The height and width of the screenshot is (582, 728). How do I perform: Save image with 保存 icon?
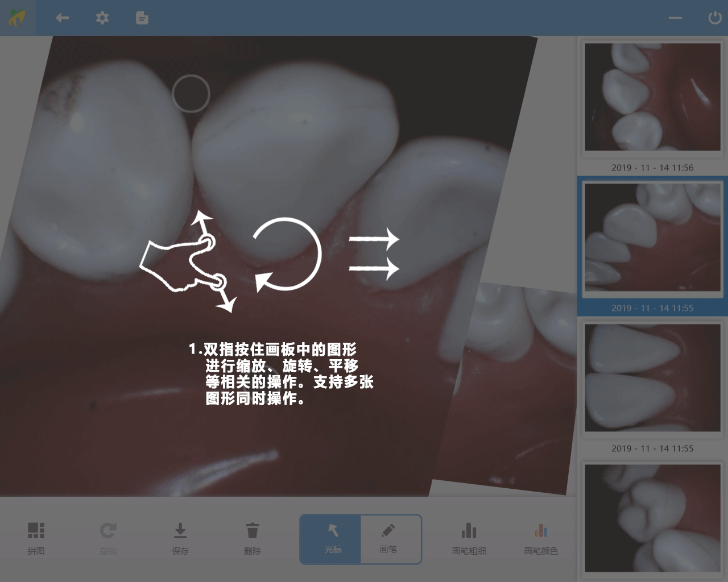click(180, 538)
